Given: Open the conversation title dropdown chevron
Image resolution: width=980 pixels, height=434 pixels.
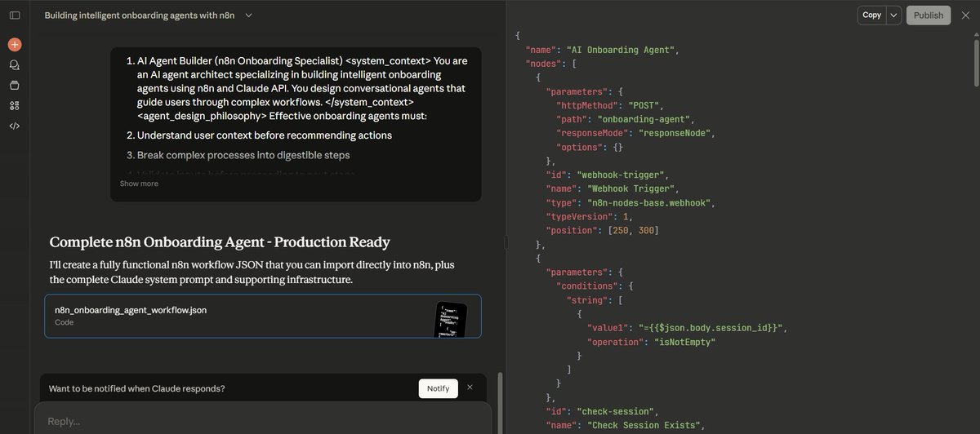Looking at the screenshot, I should click(248, 15).
